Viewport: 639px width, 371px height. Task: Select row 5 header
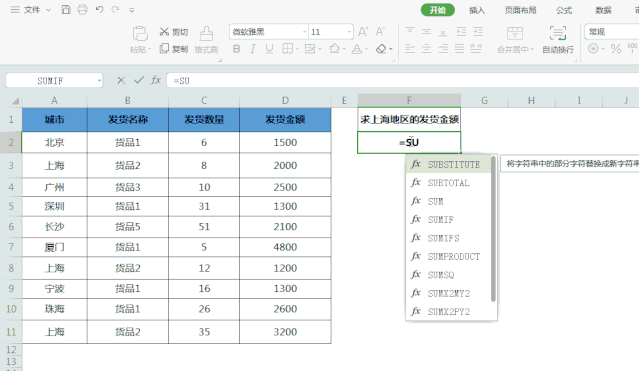coord(11,206)
